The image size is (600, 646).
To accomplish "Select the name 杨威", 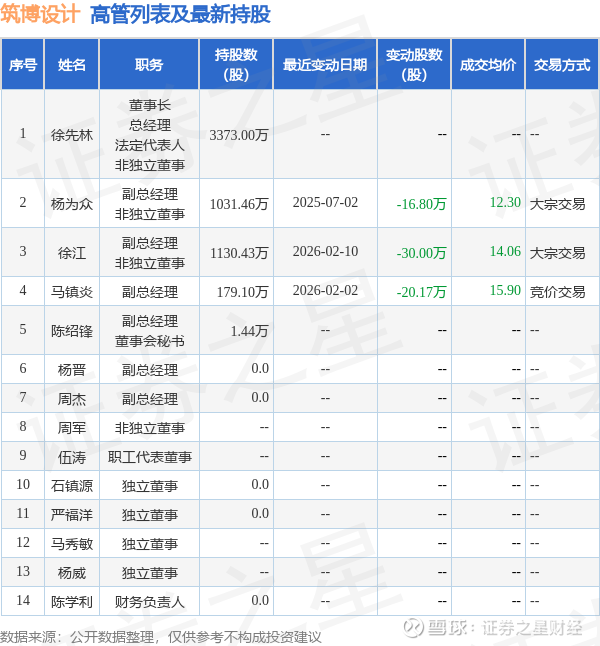I will [72, 573].
